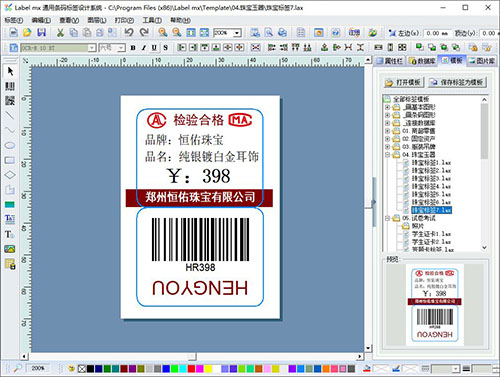Select the 1D barcode tool in left toolbox
The width and height of the screenshot is (500, 377).
(x=10, y=86)
